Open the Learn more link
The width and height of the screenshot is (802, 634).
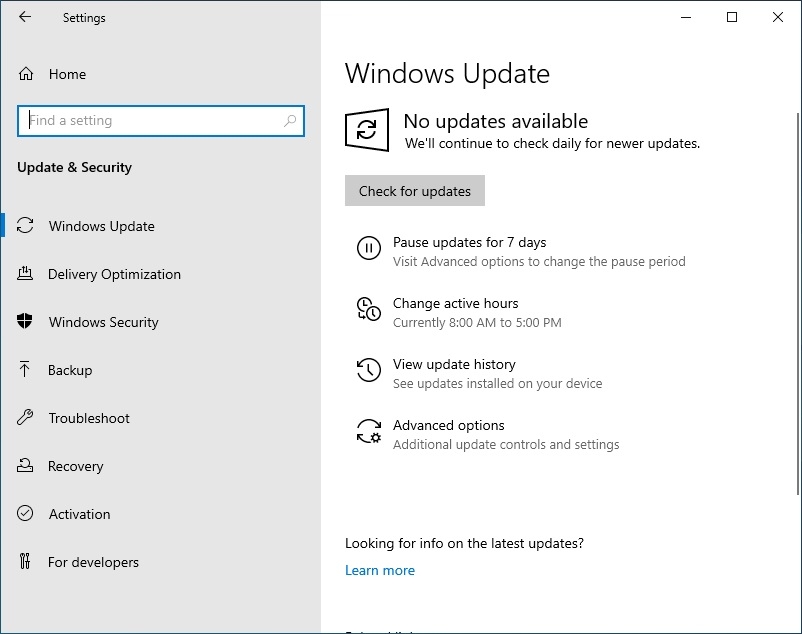[x=380, y=570]
